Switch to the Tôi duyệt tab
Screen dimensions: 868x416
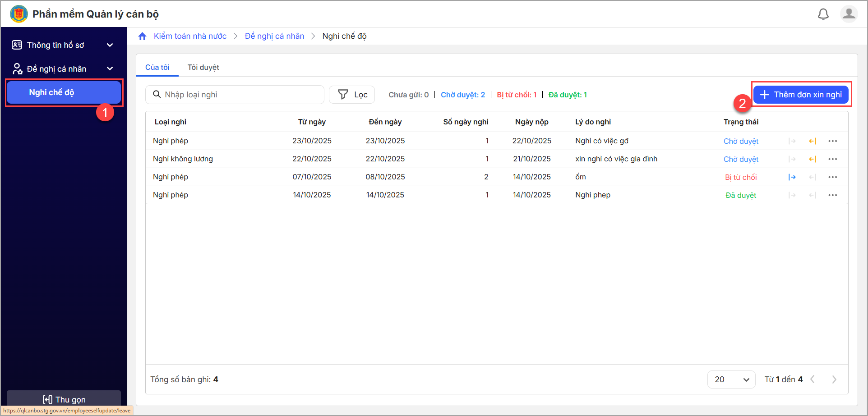(x=203, y=68)
